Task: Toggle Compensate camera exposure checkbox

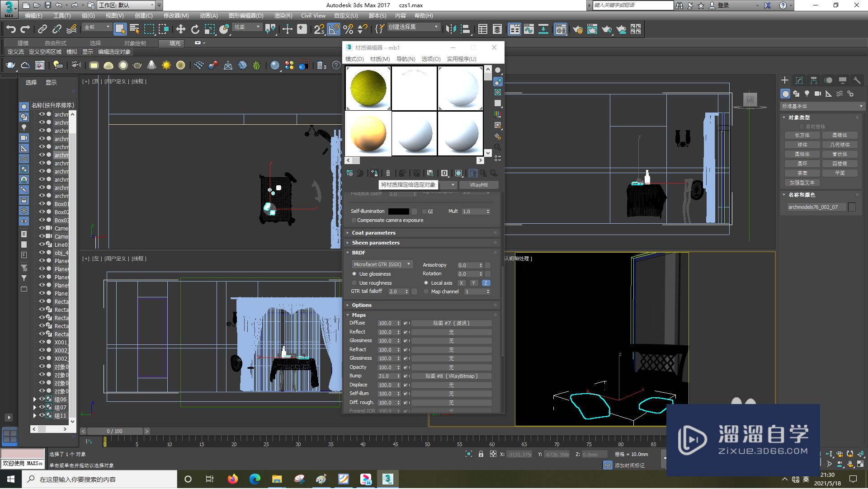Action: pos(352,221)
